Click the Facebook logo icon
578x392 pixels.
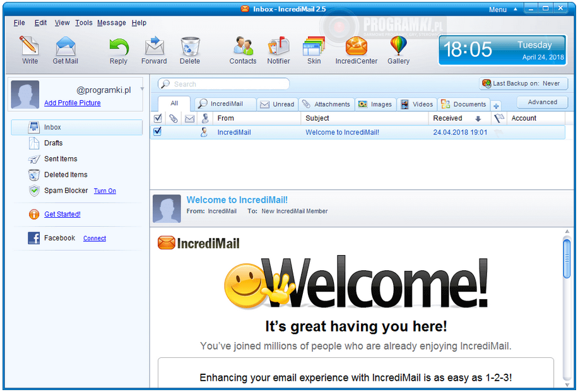tap(34, 238)
